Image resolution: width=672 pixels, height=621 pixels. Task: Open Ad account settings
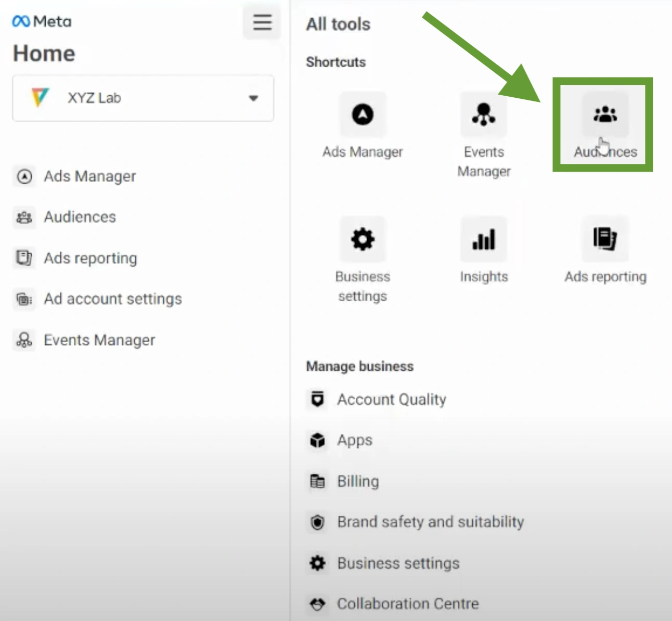click(x=113, y=299)
